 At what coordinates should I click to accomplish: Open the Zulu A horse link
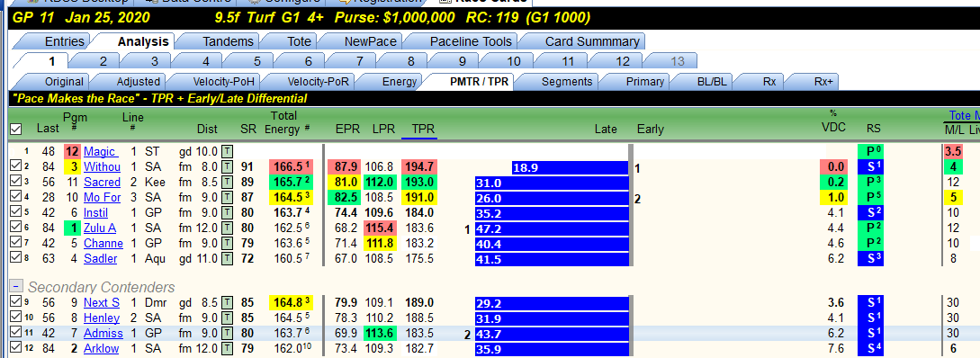(x=100, y=228)
